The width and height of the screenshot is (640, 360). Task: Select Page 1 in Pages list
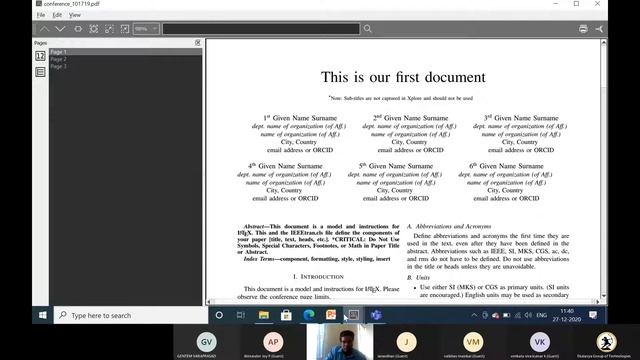pos(125,52)
